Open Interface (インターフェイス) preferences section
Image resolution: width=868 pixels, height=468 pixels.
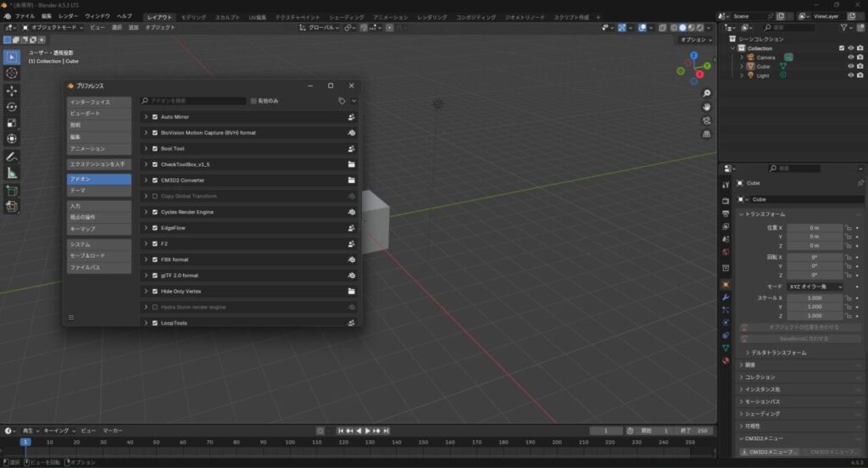[99, 102]
